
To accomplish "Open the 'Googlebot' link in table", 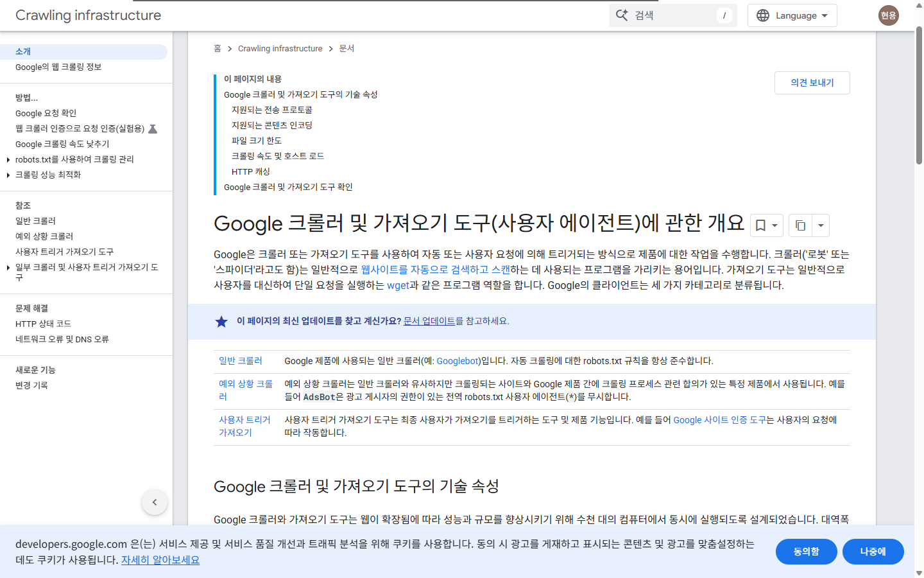I will 458,361.
